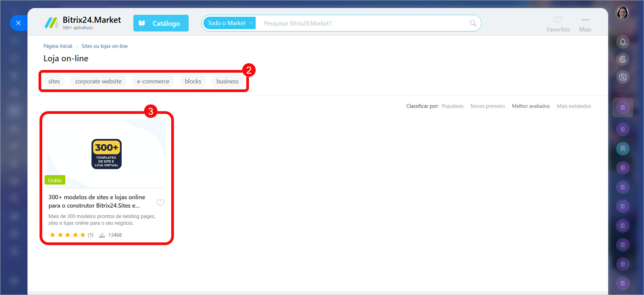
Task: Click the installs download icon
Action: pyautogui.click(x=102, y=235)
